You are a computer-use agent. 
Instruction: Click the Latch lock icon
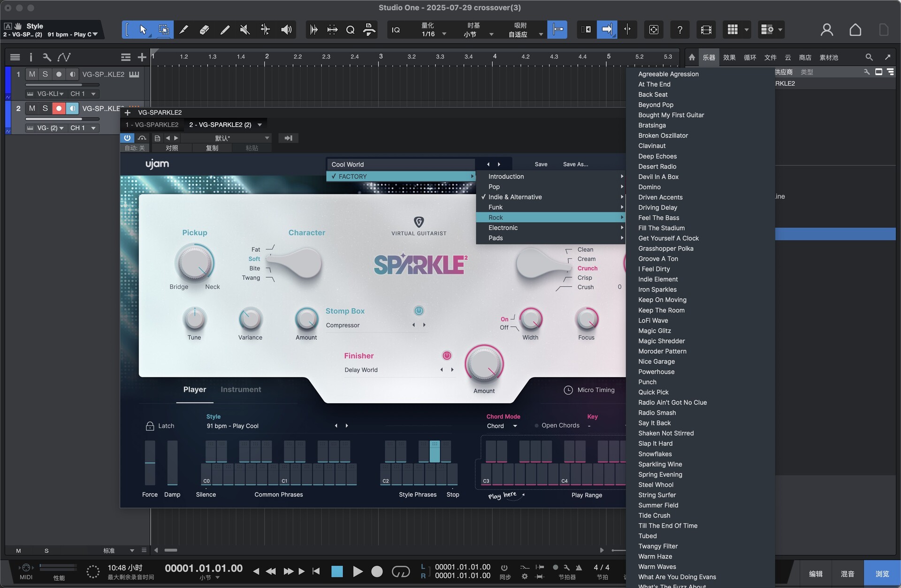point(150,426)
